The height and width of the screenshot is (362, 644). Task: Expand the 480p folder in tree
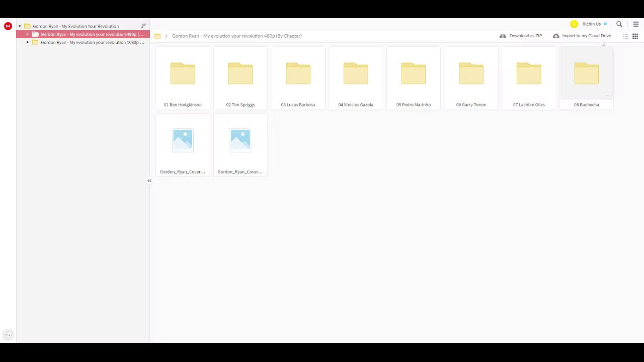(x=28, y=34)
